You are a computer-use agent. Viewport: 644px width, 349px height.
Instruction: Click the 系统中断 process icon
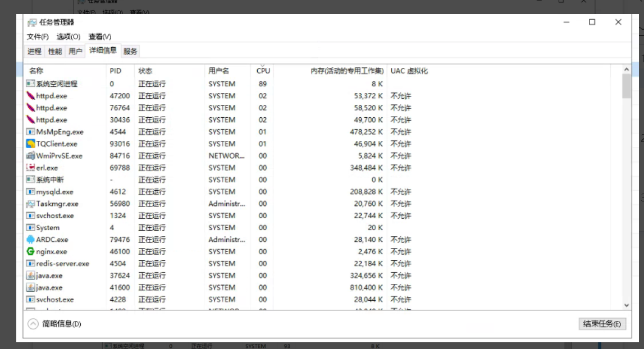pos(30,180)
